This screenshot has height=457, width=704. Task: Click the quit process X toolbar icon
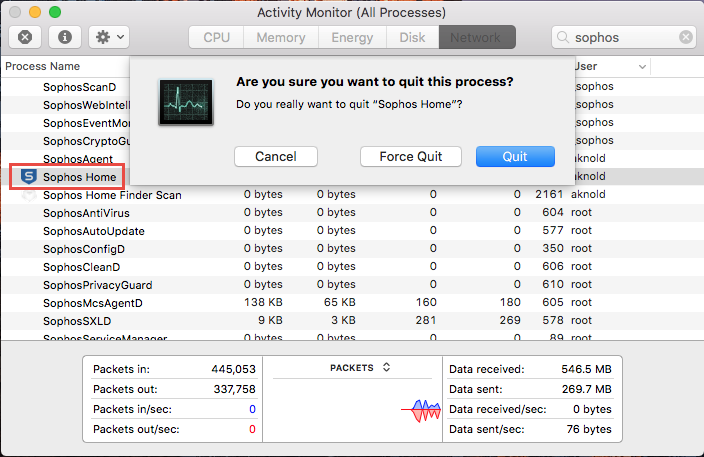(25, 37)
